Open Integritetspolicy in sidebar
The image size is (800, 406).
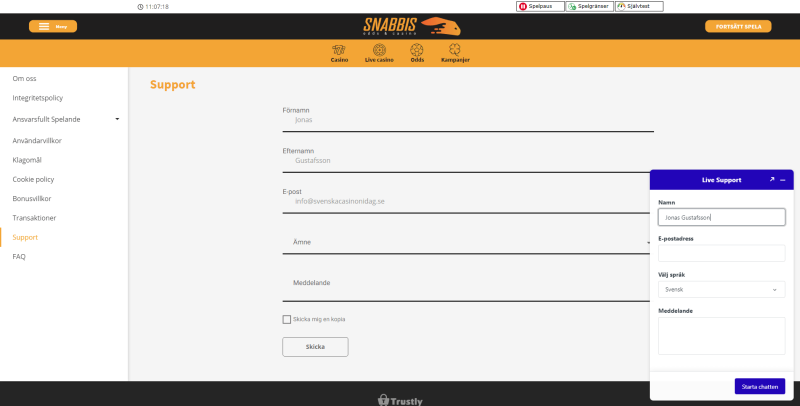(x=38, y=98)
